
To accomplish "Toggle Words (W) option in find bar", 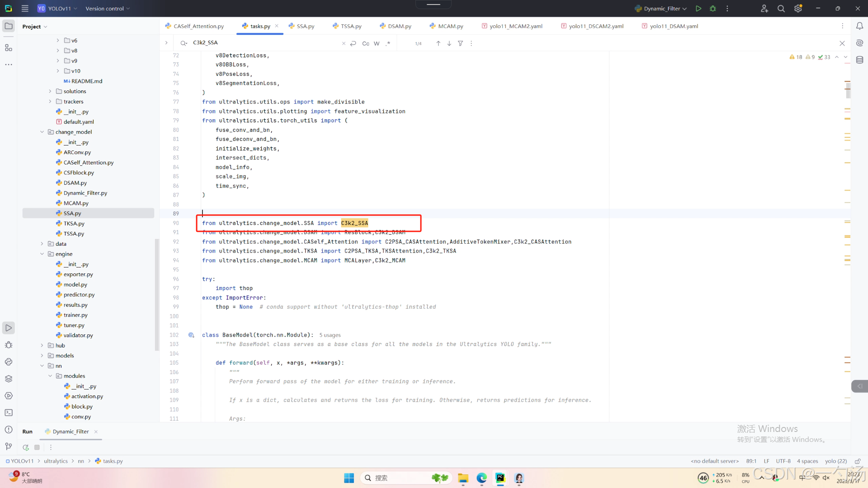I will [377, 43].
